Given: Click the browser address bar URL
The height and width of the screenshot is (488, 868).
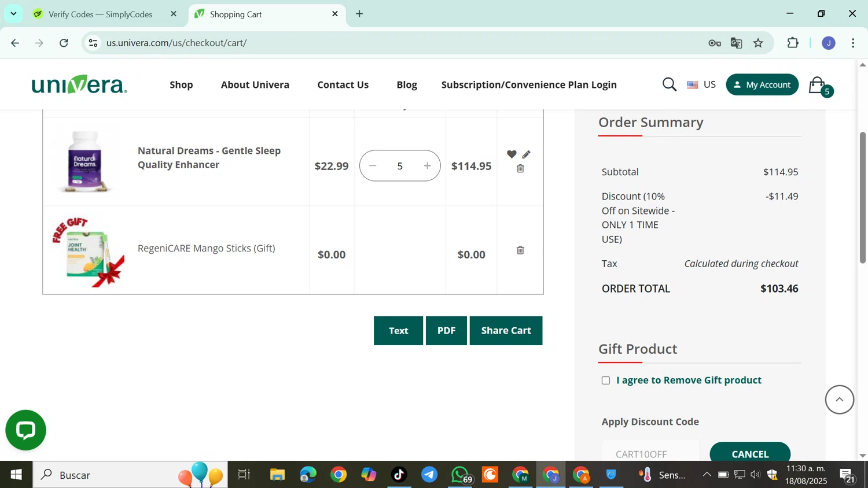Looking at the screenshot, I should point(176,43).
